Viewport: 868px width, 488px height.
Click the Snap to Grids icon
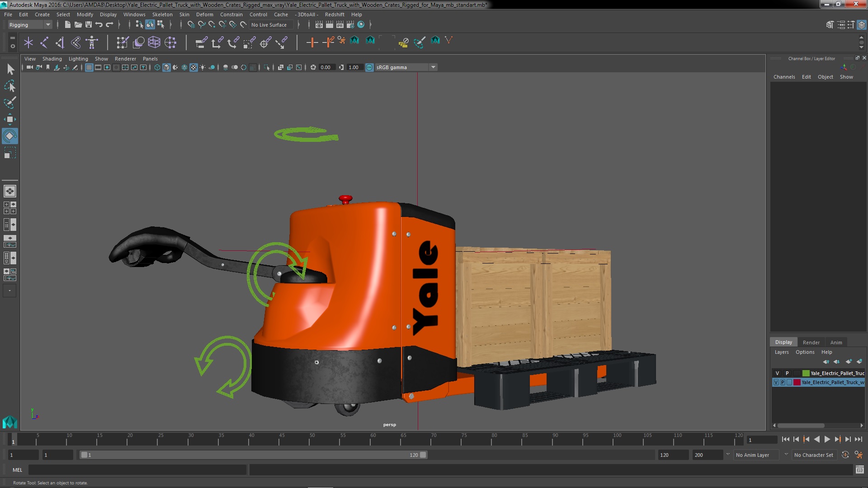(x=191, y=25)
